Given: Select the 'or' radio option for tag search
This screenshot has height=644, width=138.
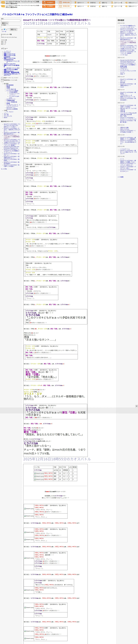Looking at the screenshot, I should tap(8, 30).
